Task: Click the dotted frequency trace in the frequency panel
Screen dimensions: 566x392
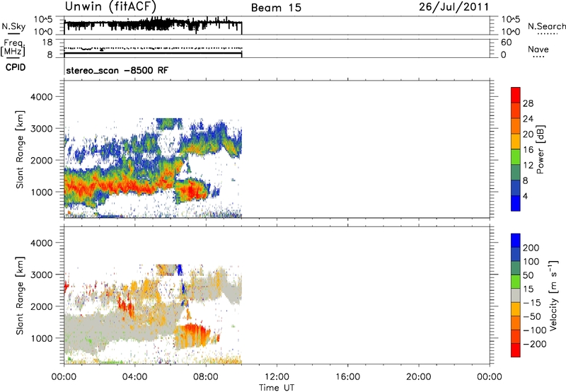Action: point(153,48)
